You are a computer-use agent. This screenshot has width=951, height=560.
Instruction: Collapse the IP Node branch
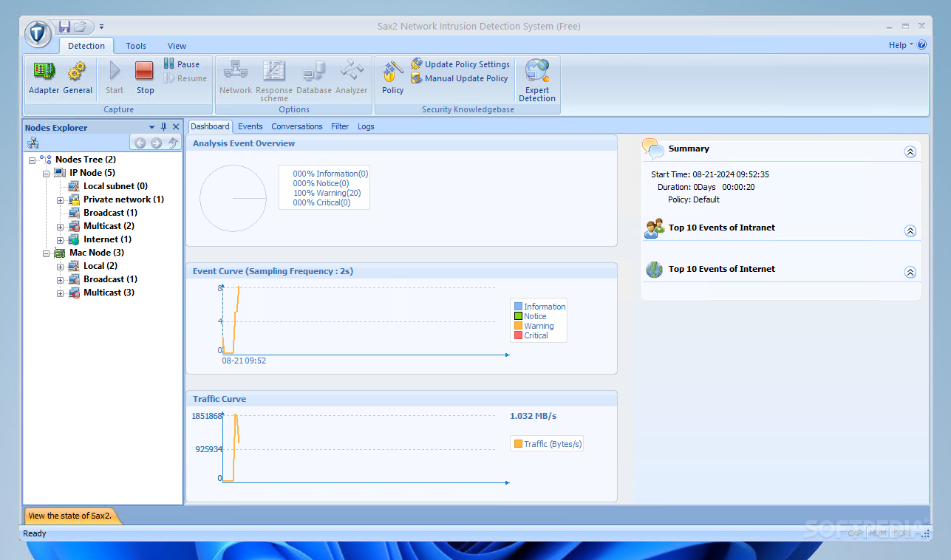46,173
